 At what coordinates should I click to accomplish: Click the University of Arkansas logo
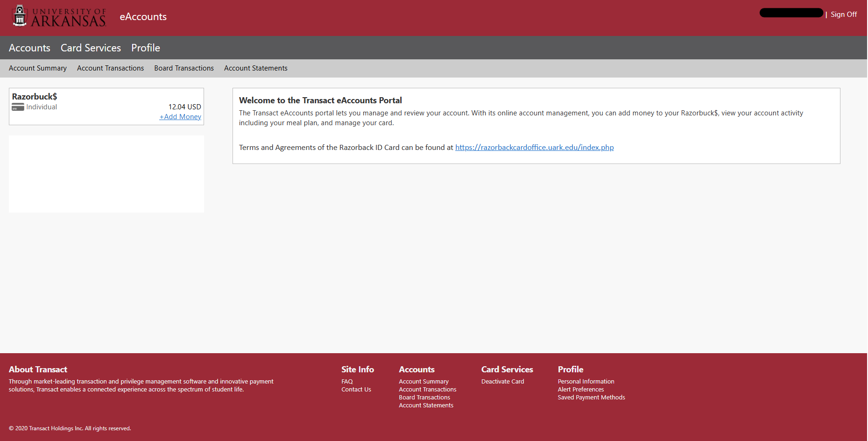[59, 16]
